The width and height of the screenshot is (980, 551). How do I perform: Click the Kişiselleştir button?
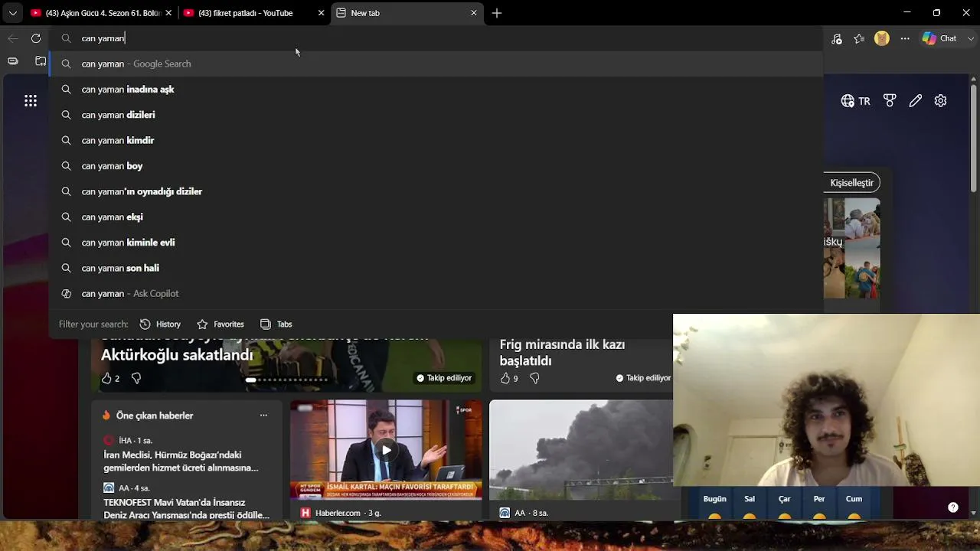[x=851, y=183]
